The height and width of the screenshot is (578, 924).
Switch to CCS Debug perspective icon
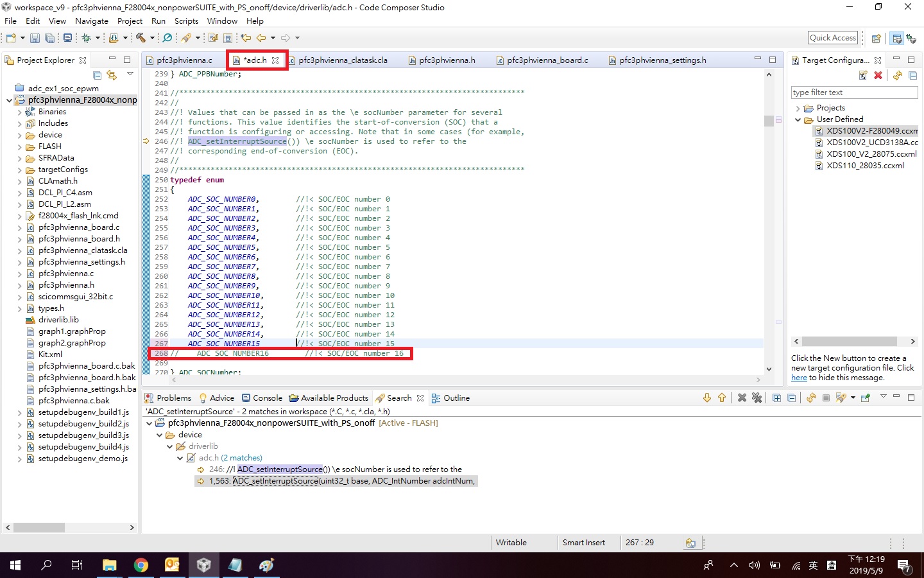[911, 39]
